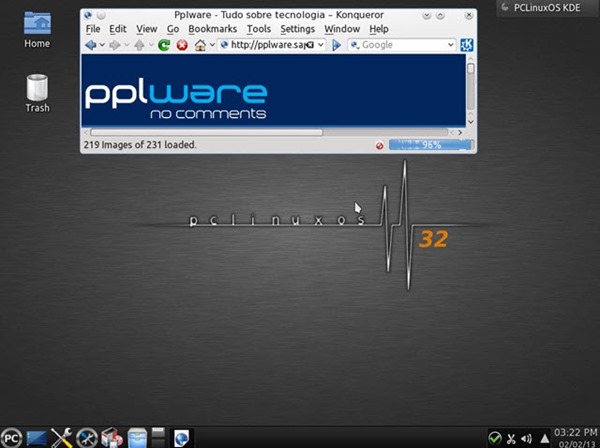Expand the forward history dropdown arrow
The width and height of the screenshot is (600, 448).
(127, 45)
